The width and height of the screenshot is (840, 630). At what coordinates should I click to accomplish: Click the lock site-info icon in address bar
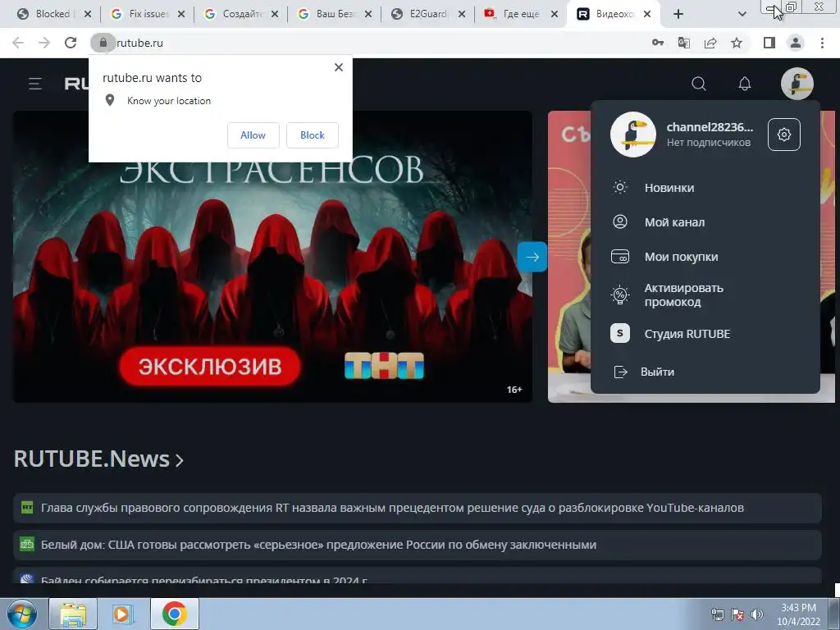(x=103, y=43)
